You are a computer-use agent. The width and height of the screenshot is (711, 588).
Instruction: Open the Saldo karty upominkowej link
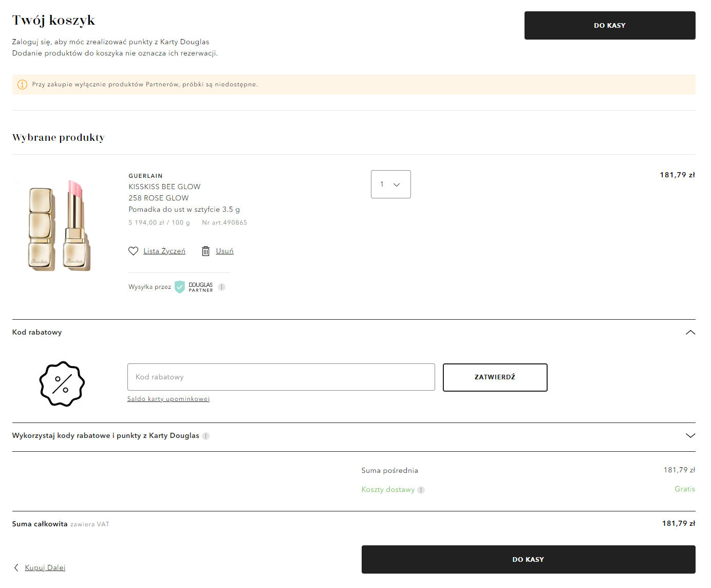pyautogui.click(x=169, y=399)
